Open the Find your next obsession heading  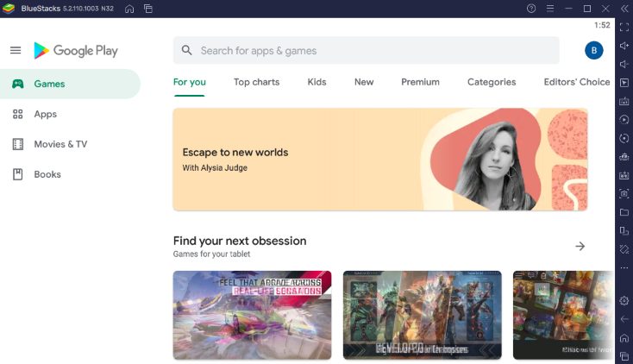click(240, 241)
